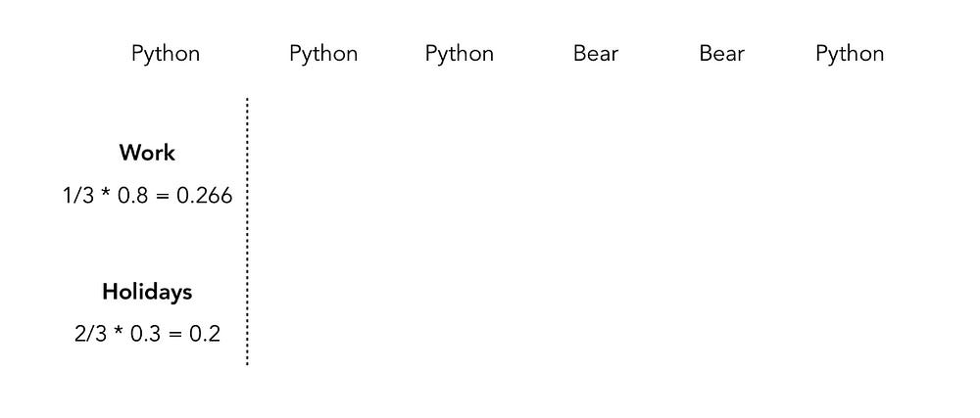Click the equals sign in the Work equation
The image size is (980, 418).
tap(163, 197)
